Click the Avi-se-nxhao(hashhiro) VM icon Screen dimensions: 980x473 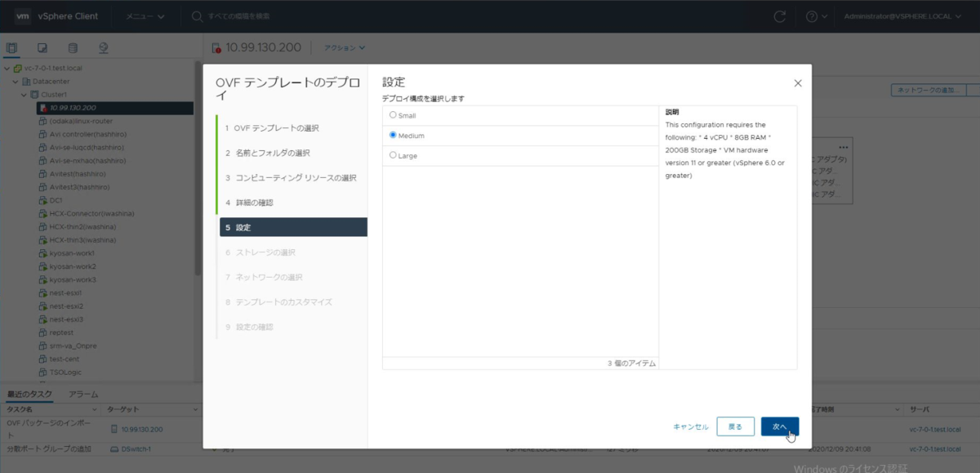pyautogui.click(x=43, y=161)
